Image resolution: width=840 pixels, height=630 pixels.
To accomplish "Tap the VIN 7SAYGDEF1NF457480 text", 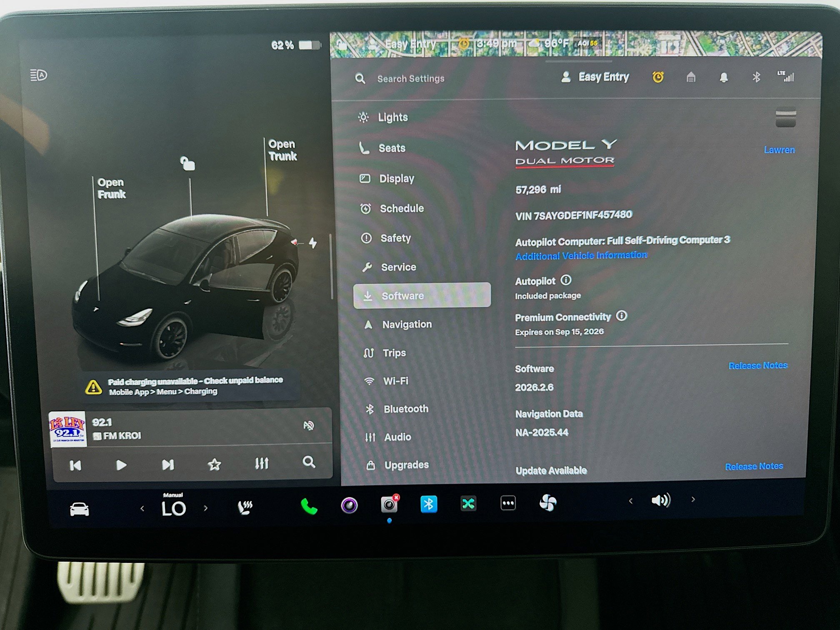I will coord(574,215).
